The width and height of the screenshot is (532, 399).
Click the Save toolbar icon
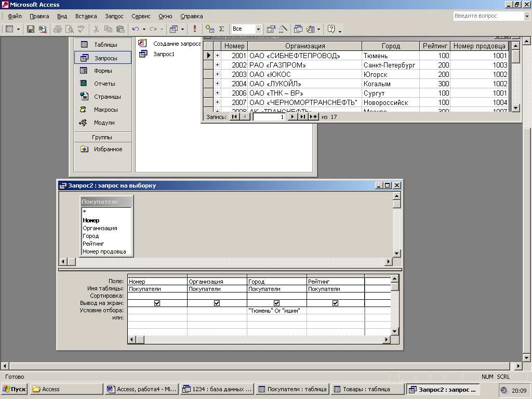click(x=31, y=29)
